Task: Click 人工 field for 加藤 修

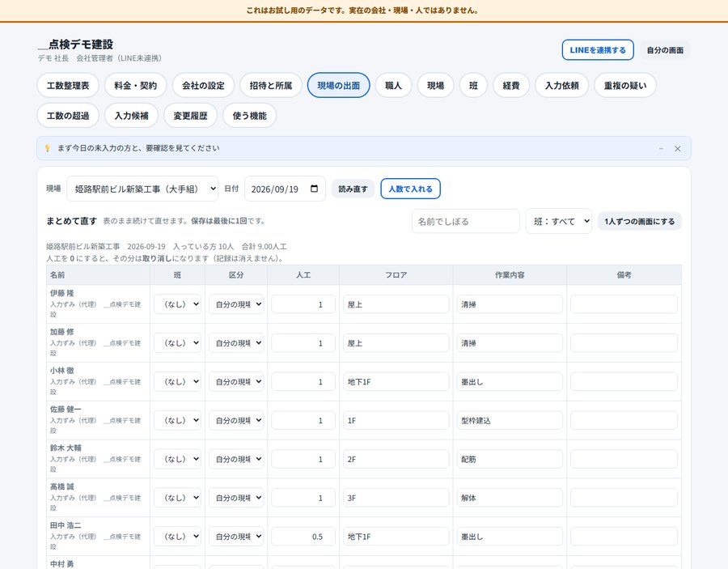Action: point(303,343)
